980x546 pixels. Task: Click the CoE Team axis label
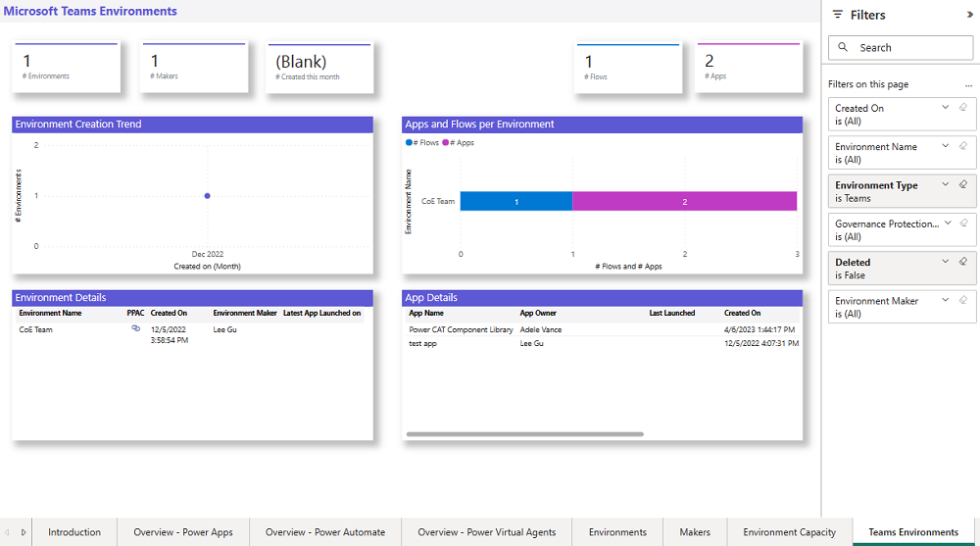[x=438, y=201]
